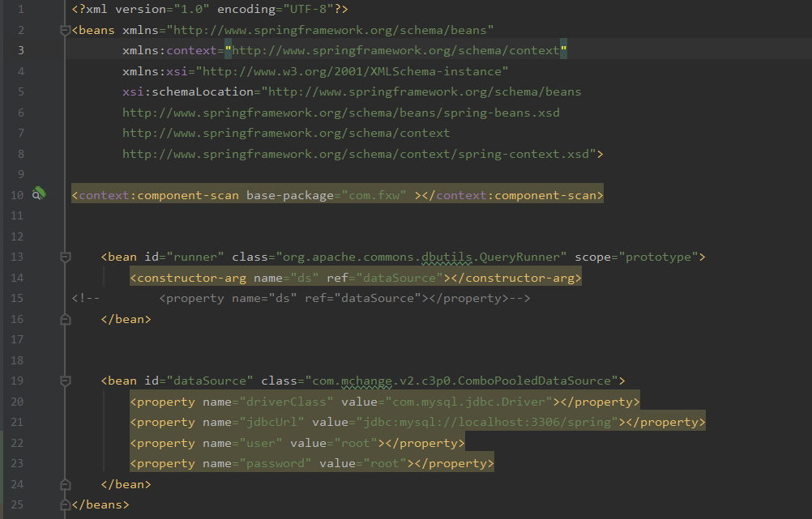The image size is (812, 519).
Task: Click the dbutils underlined word on line 13
Action: [x=447, y=257]
